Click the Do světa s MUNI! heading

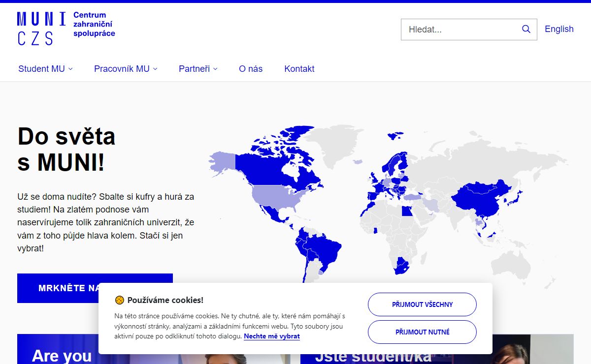66,149
